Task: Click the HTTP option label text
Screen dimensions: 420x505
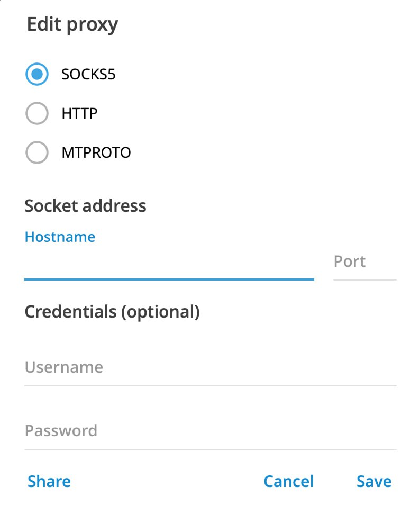Action: (79, 113)
